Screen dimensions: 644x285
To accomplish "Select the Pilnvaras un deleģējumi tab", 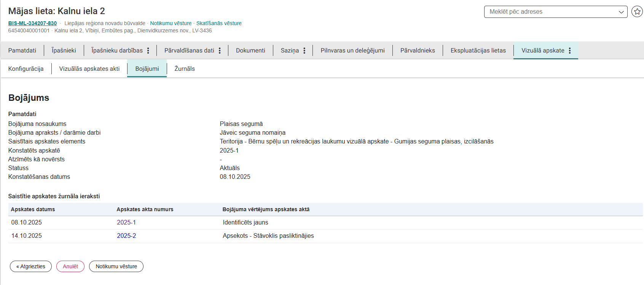I will coord(352,51).
